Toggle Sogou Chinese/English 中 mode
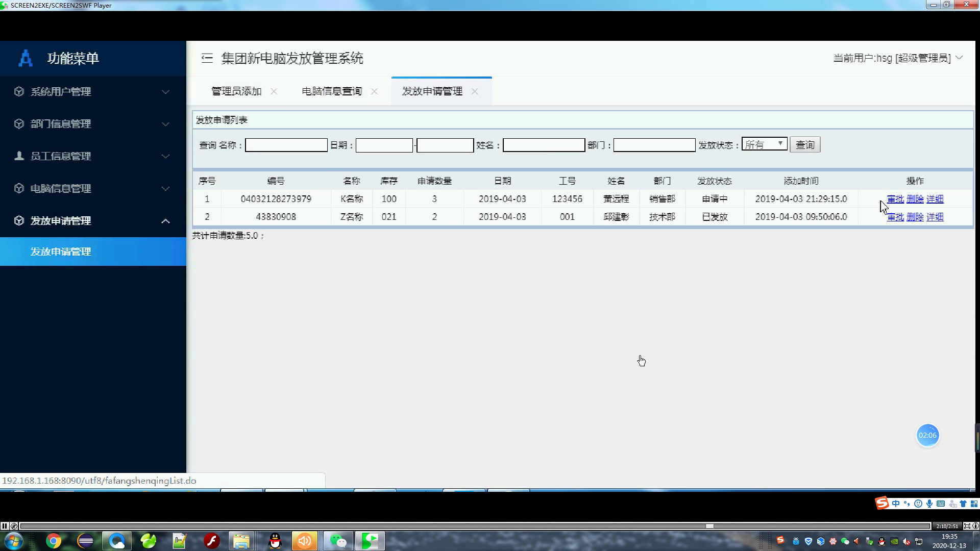 pyautogui.click(x=896, y=504)
